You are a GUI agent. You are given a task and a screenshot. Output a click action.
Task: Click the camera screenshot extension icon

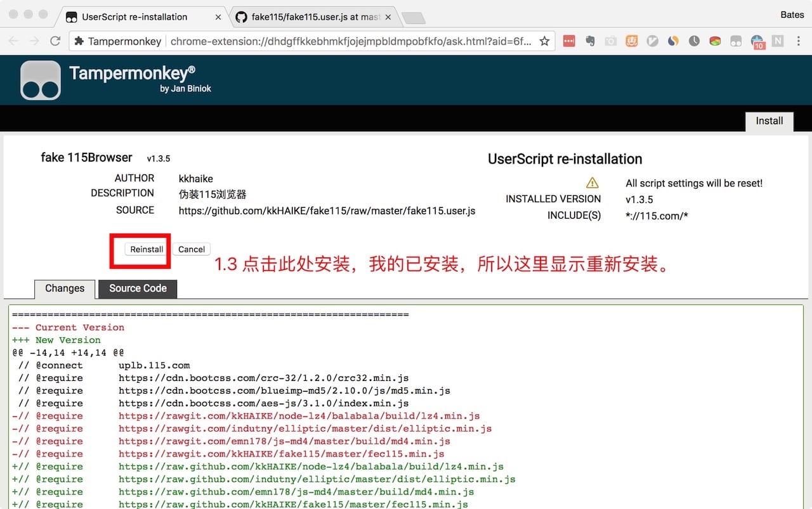tap(610, 41)
